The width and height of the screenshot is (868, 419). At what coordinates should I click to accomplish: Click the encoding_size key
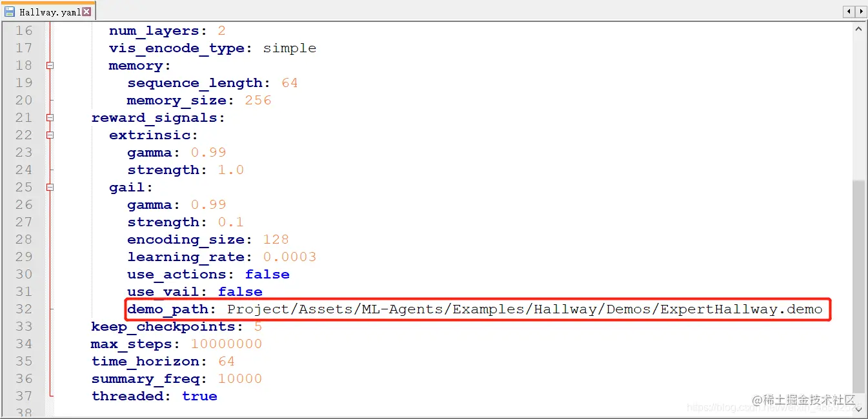(x=186, y=240)
